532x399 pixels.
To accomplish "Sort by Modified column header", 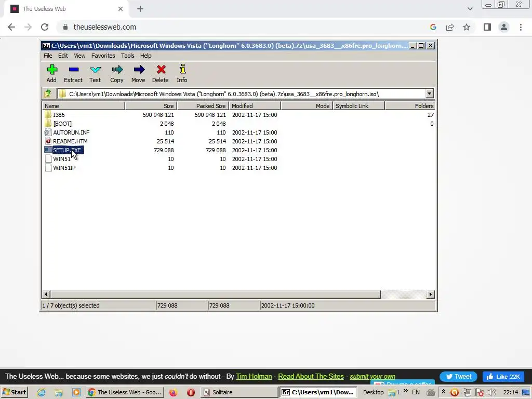I will 255,106.
